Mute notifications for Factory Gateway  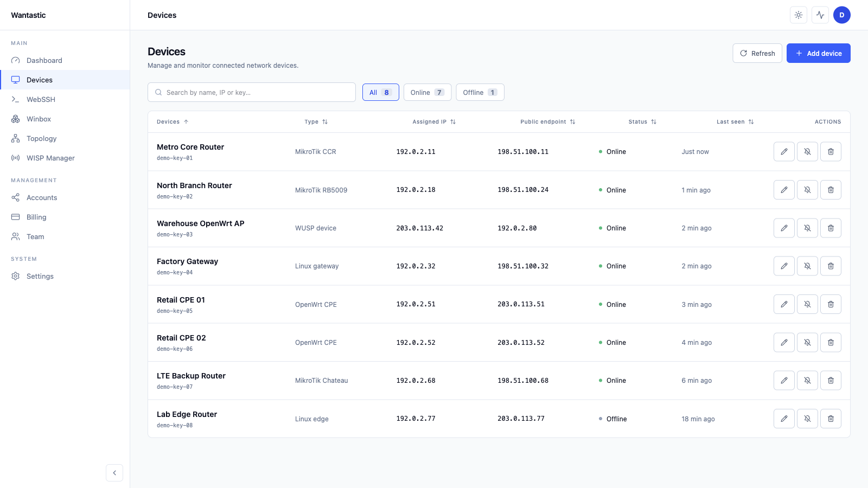point(807,266)
